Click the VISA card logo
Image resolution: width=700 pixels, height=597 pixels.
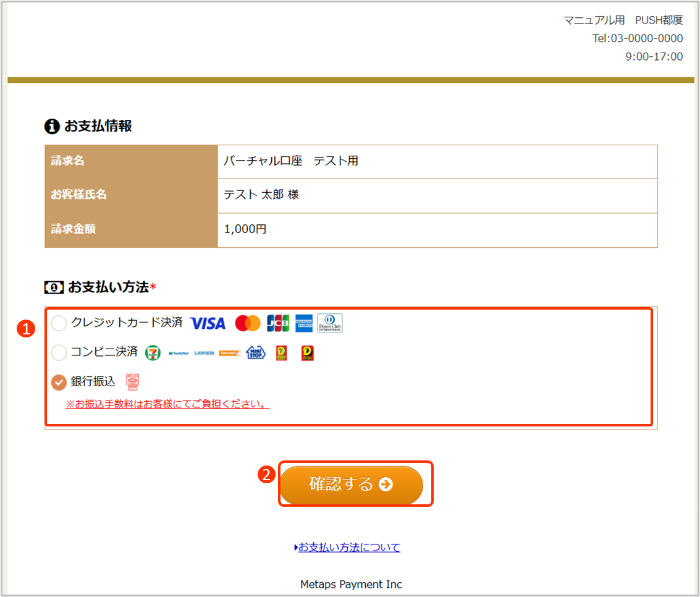click(x=208, y=323)
